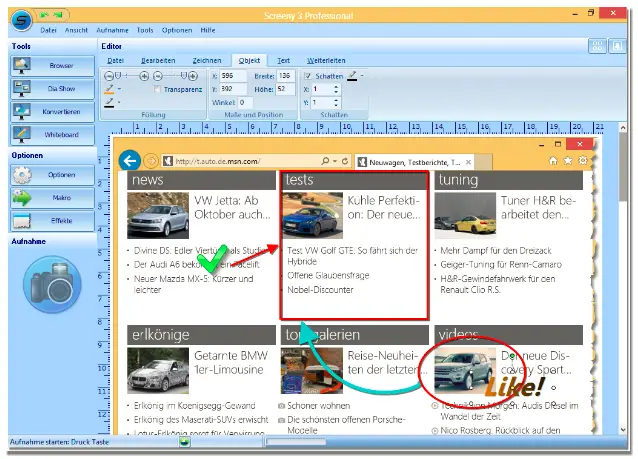
Task: Click the minus button of first Füllung slider
Action: (x=109, y=76)
